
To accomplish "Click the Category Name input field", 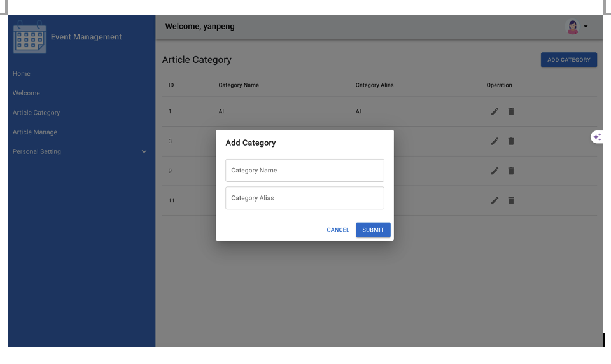I will click(304, 171).
